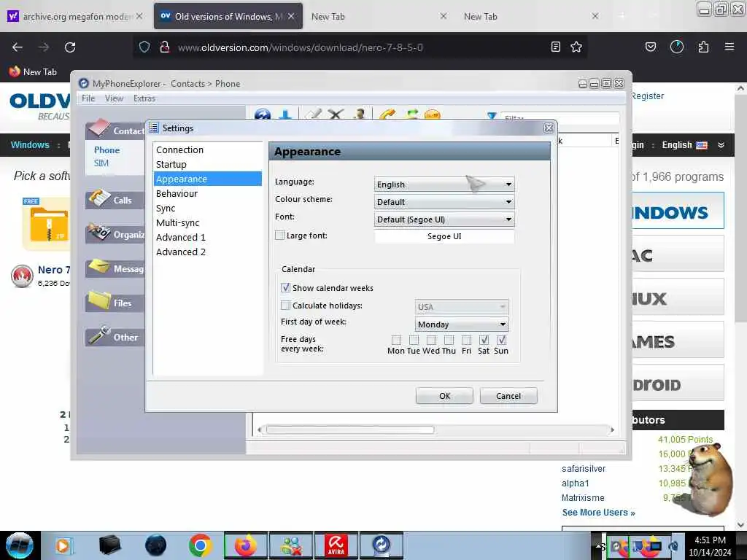Click Firefox extensions puzzle icon
This screenshot has height=560, width=747.
tap(703, 47)
